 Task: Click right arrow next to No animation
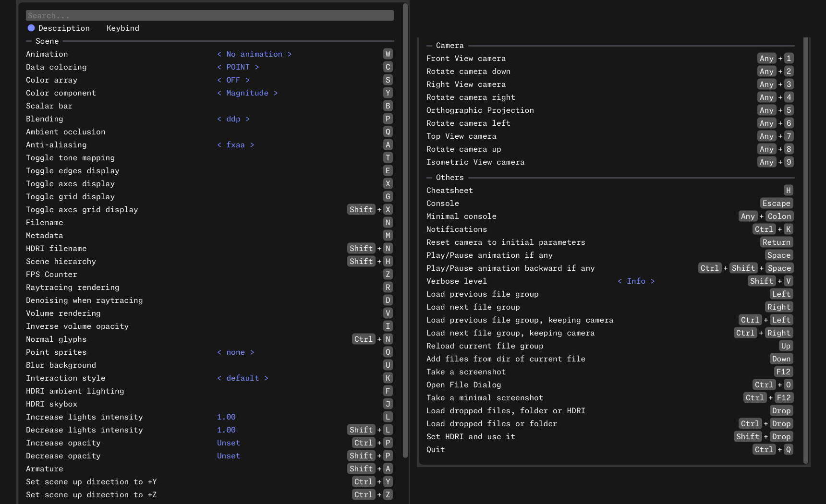tap(290, 54)
